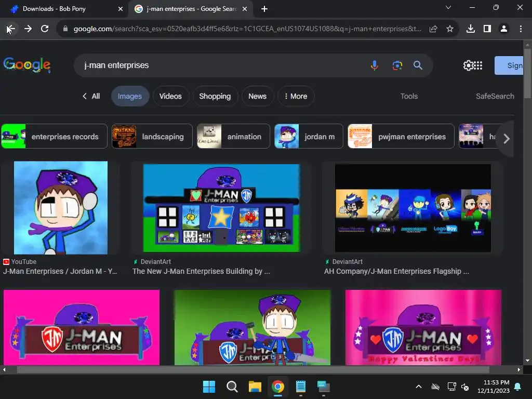Select the pwjman enterprises chip
532x399 pixels.
pos(401,137)
